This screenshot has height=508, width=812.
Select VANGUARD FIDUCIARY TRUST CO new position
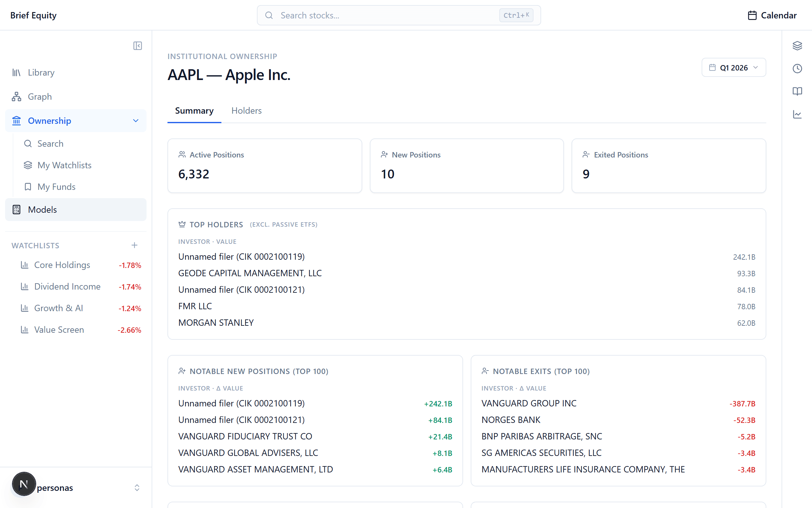pyautogui.click(x=315, y=437)
